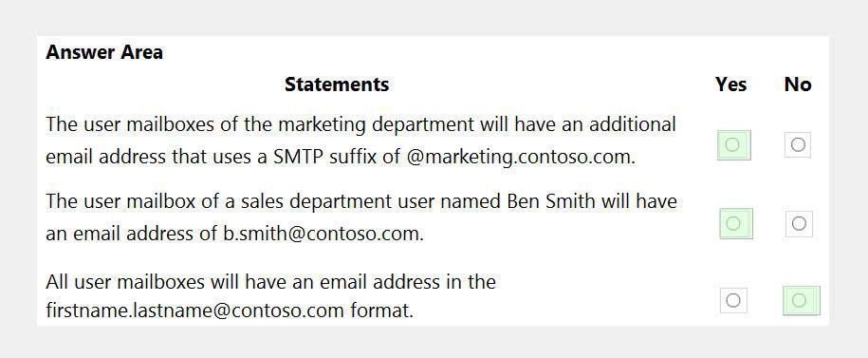Viewport: 868px width, 358px height.
Task: Click the Statements column header
Action: tap(337, 85)
